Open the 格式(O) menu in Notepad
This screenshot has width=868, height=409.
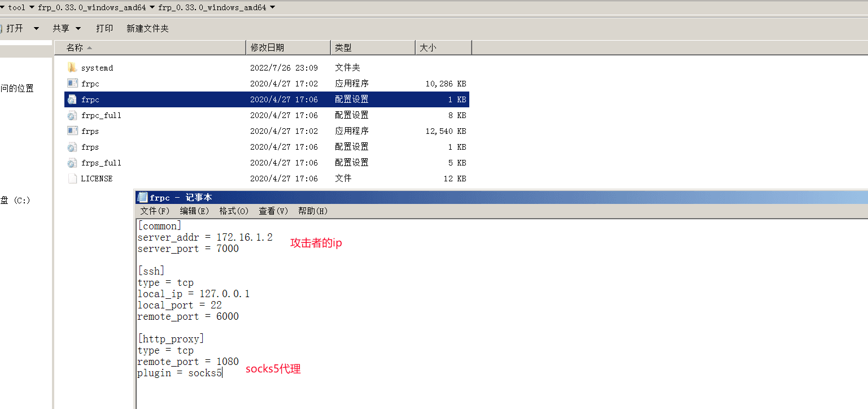point(234,211)
